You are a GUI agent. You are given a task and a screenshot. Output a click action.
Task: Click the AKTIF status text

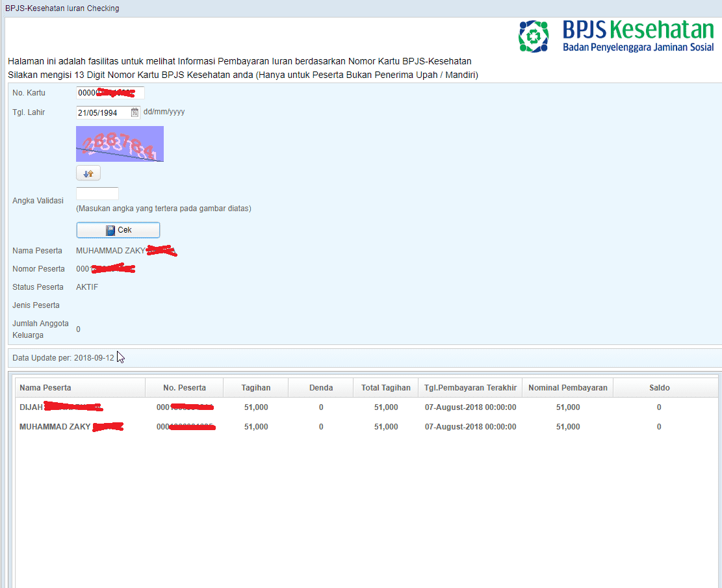[x=87, y=287]
